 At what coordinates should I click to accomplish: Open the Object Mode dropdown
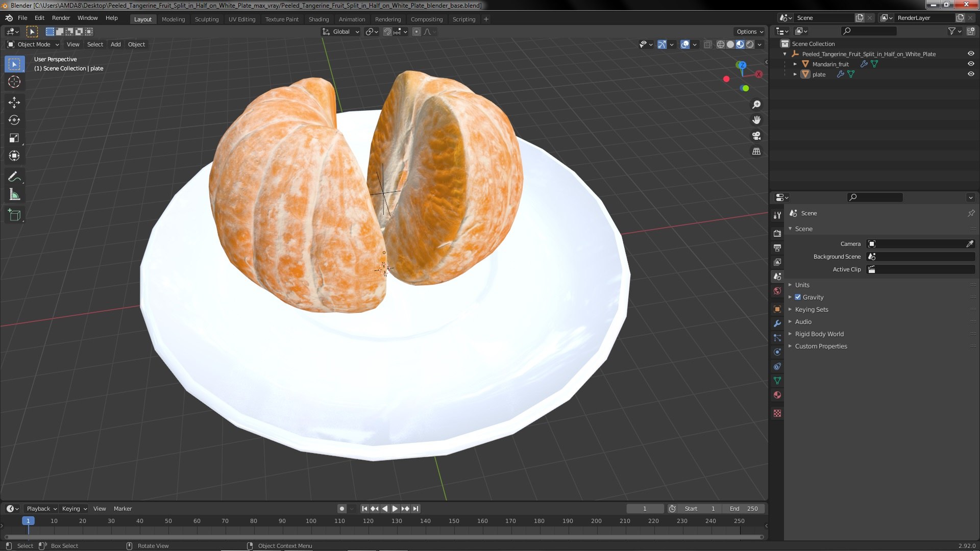click(34, 44)
